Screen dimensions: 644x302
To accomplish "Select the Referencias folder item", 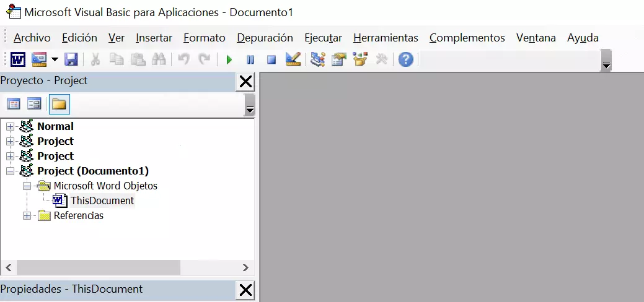I will (x=79, y=215).
